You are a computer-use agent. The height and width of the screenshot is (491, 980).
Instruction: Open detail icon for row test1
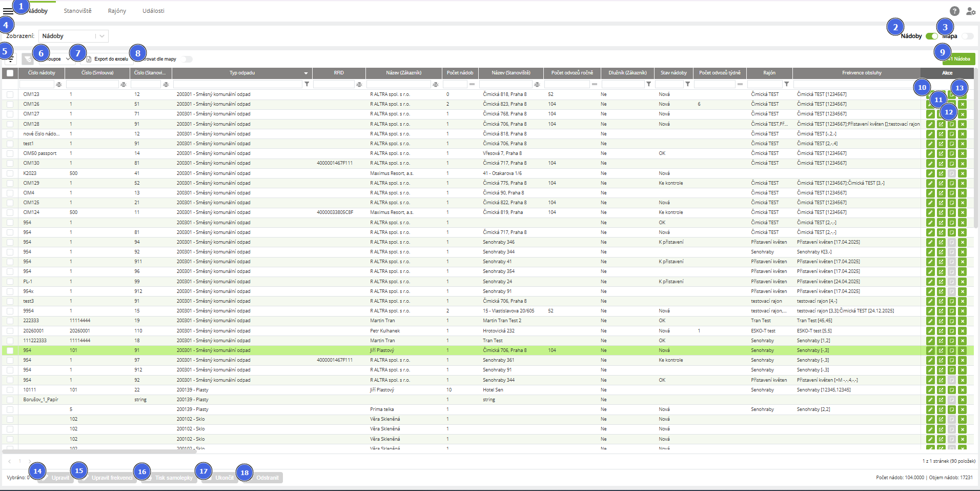[x=941, y=144]
